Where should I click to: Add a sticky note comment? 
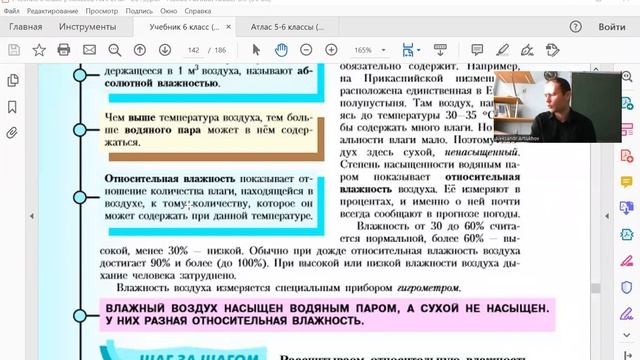coord(477,50)
